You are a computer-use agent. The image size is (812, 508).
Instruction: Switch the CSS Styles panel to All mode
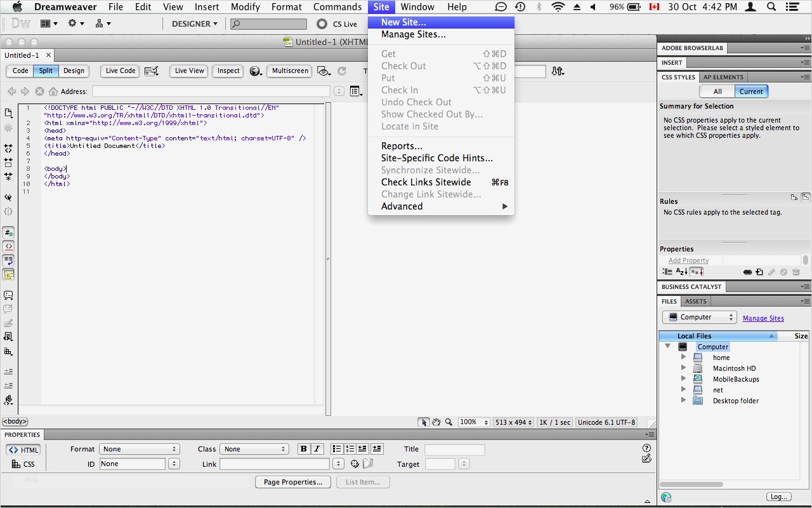click(x=717, y=91)
